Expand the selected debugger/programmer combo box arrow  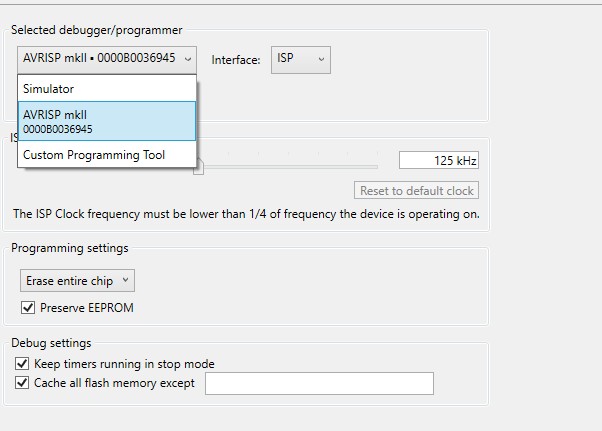click(x=188, y=59)
